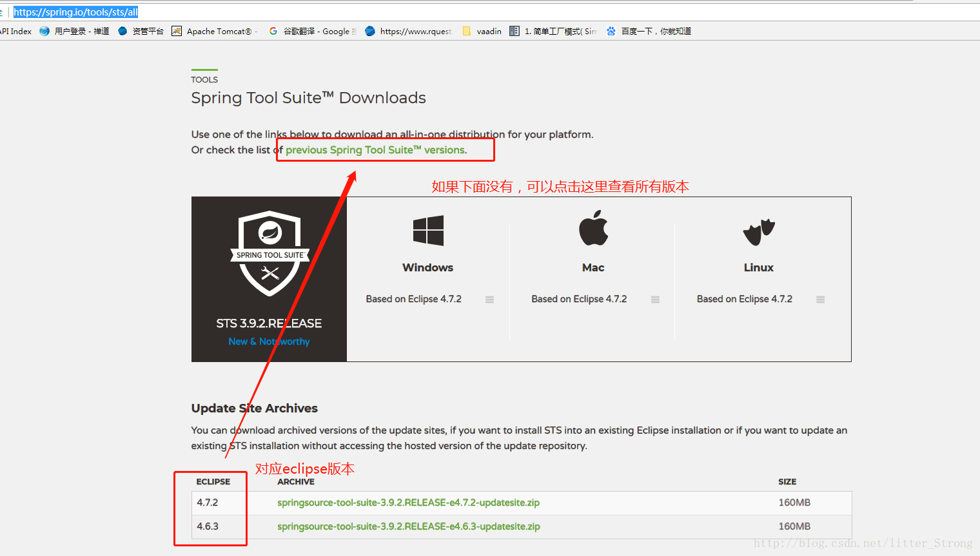Click the ARCHIVE column header
Image resolution: width=980 pixels, height=556 pixels.
coord(296,482)
